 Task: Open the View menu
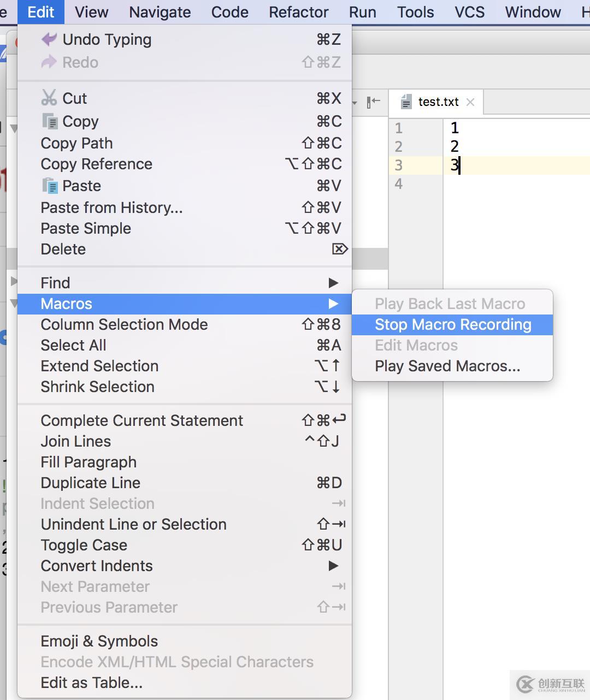(x=91, y=12)
